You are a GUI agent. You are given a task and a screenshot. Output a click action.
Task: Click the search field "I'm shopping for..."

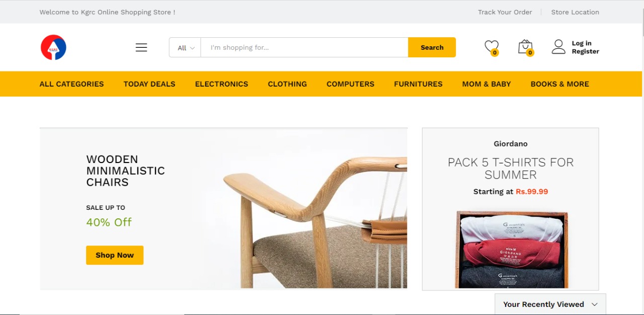pos(304,47)
